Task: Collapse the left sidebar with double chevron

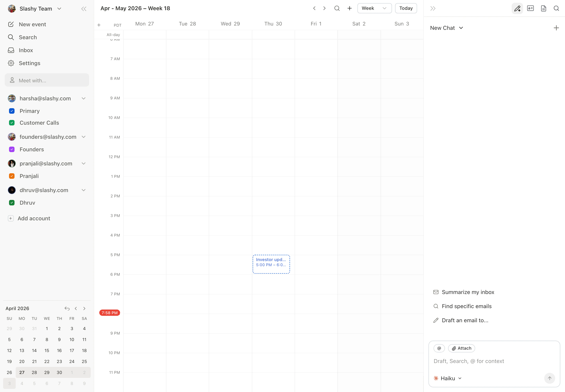Action: coord(84,9)
